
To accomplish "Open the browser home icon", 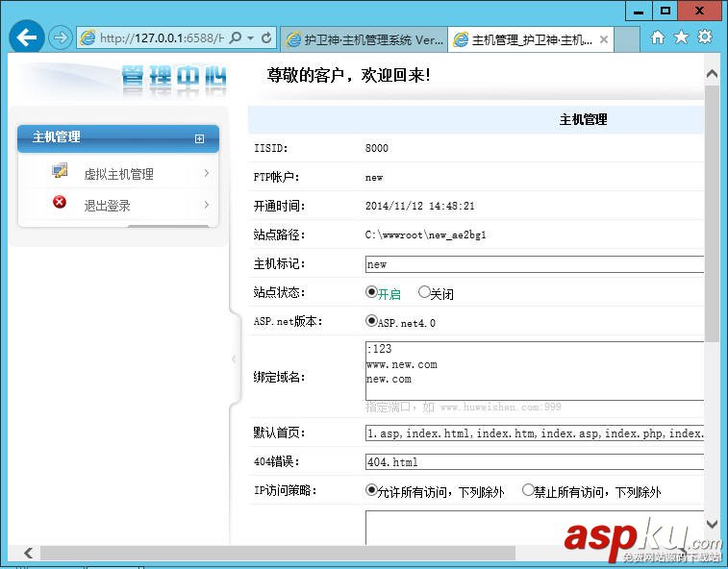I will coord(658,37).
